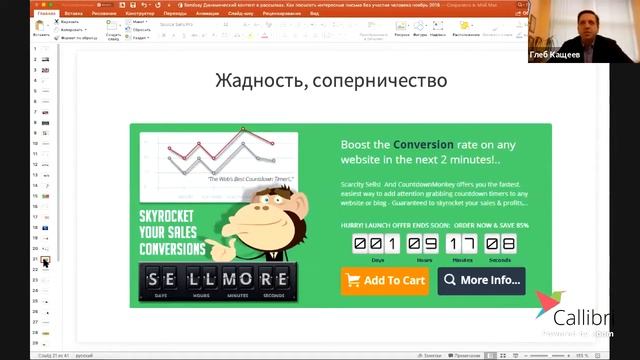The height and width of the screenshot is (360, 640).
Task: Open the Вставка (Insert) ribbon tab
Action: [74, 13]
